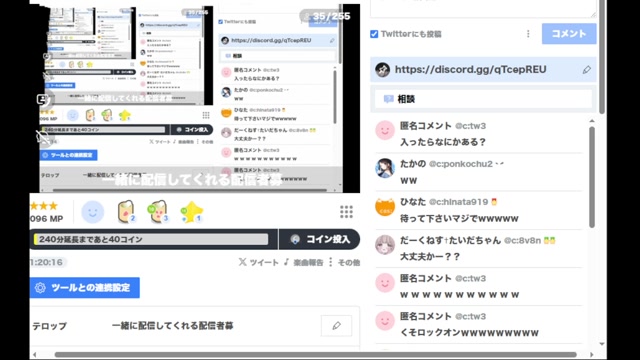Click the 240分延長 coin progress bar

(151, 239)
